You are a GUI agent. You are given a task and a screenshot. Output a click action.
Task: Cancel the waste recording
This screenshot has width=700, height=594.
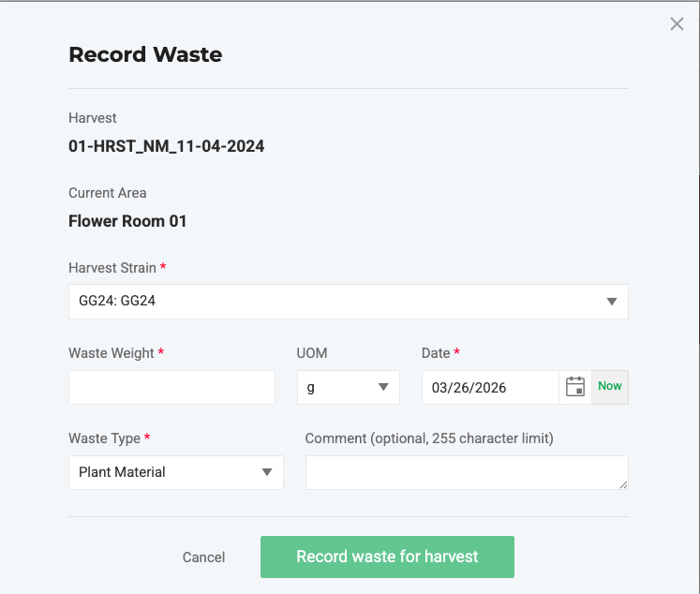point(203,557)
